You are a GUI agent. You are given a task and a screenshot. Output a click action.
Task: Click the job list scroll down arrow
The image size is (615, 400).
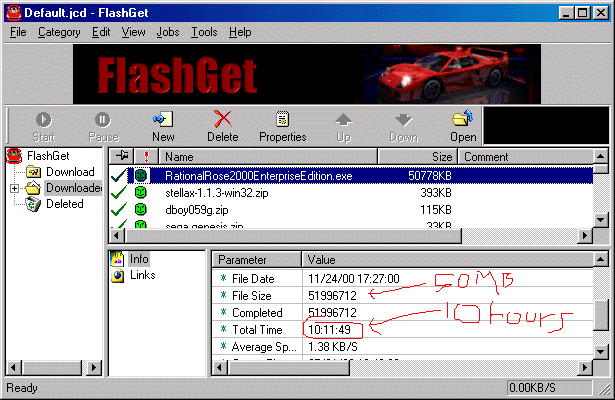tap(600, 220)
